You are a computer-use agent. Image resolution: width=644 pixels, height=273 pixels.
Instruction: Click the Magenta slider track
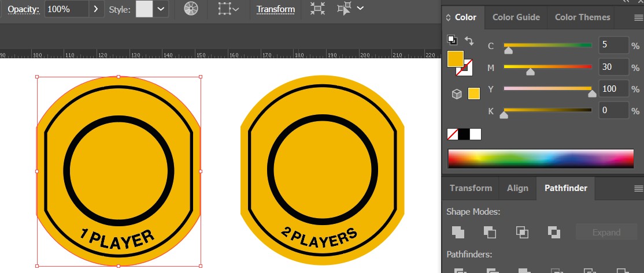tap(548, 66)
